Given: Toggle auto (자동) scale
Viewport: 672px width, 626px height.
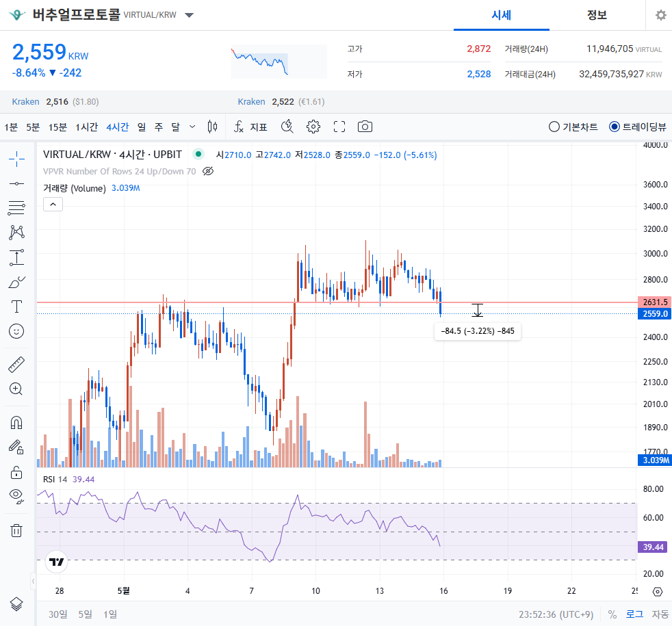Looking at the screenshot, I should 660,614.
